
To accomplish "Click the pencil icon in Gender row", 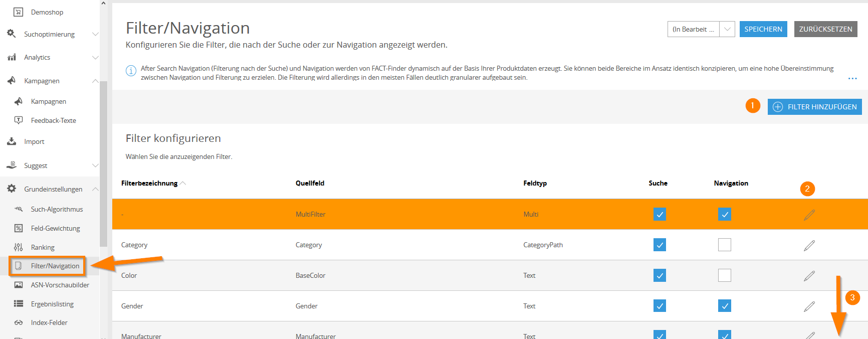I will tap(809, 306).
